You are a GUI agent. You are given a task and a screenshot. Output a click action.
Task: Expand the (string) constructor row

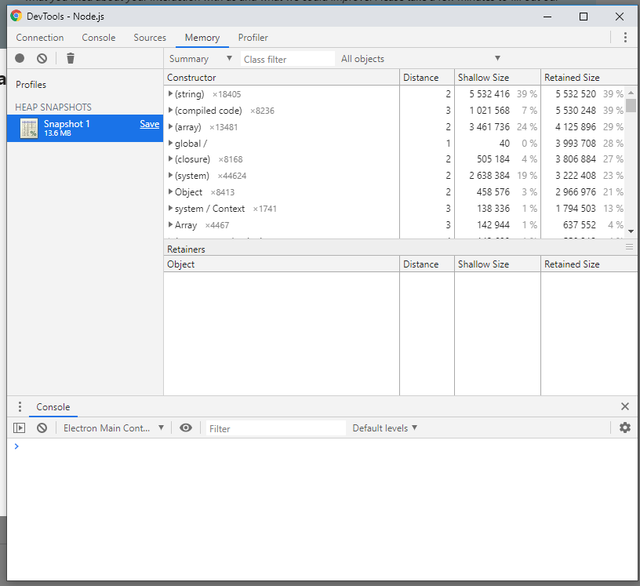coord(171,94)
